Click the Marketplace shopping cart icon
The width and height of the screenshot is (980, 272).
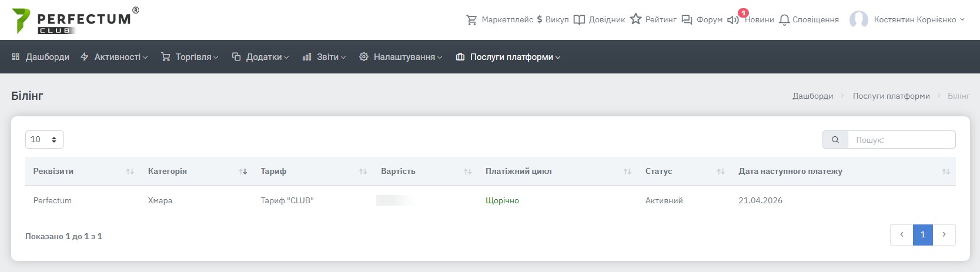coord(471,20)
